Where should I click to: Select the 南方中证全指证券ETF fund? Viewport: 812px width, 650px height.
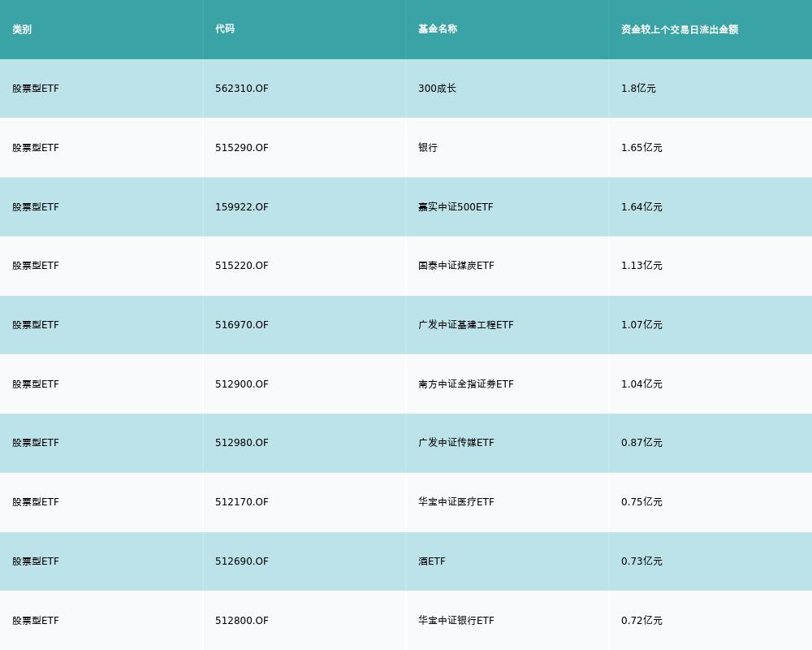(466, 384)
